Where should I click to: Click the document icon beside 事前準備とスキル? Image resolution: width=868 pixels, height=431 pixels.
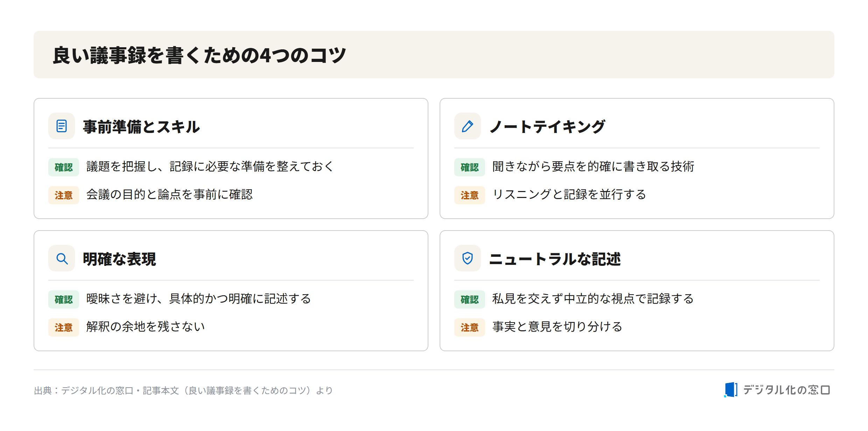(x=62, y=126)
